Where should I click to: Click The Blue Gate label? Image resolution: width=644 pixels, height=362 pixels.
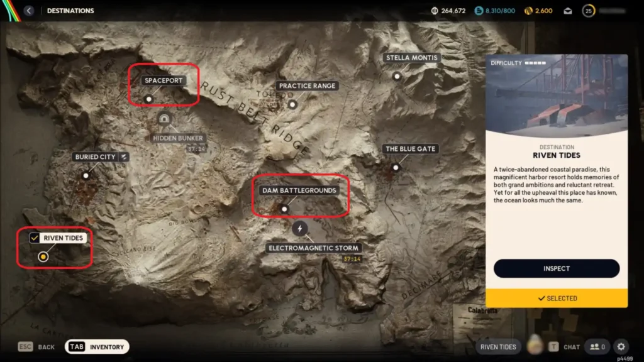[410, 149]
